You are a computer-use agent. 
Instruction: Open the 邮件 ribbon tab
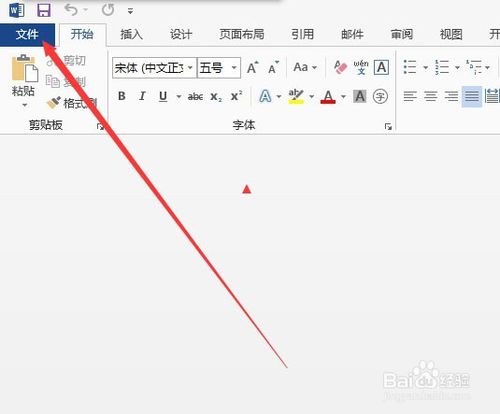[352, 34]
